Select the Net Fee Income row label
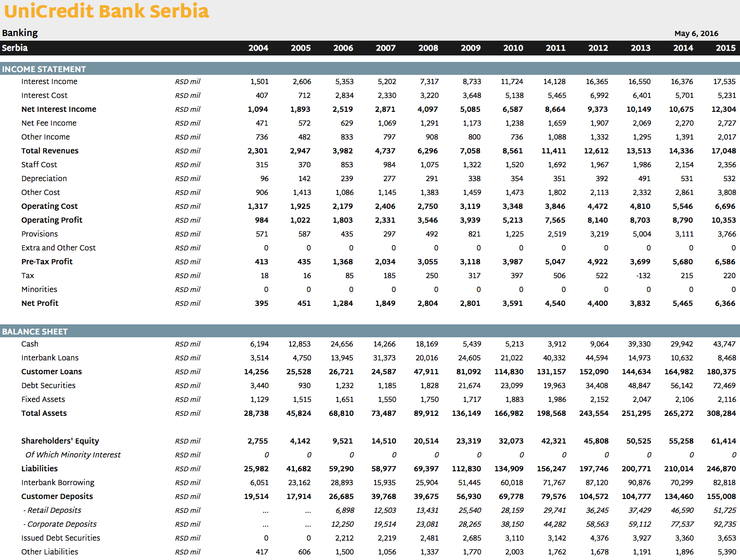The width and height of the screenshot is (740, 560). pos(49,123)
